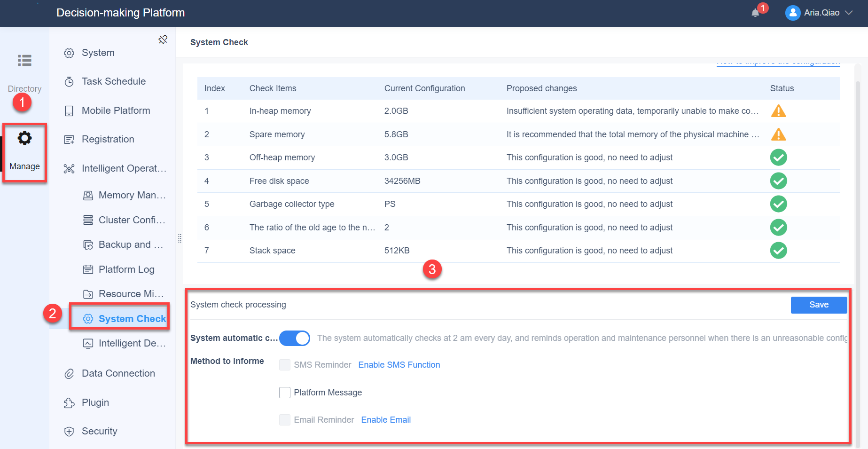868x449 pixels.
Task: Check the Platform Message checkbox
Action: 285,392
